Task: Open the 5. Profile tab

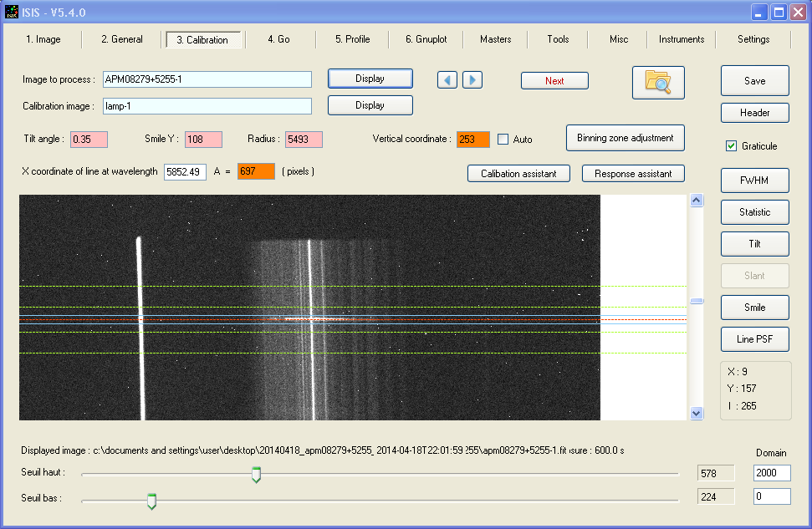Action: 352,39
